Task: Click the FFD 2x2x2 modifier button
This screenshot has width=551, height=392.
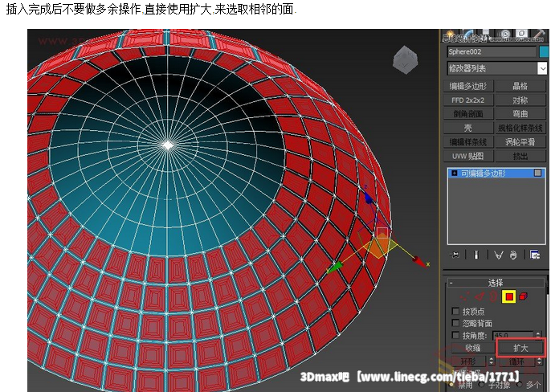Action: [x=468, y=100]
